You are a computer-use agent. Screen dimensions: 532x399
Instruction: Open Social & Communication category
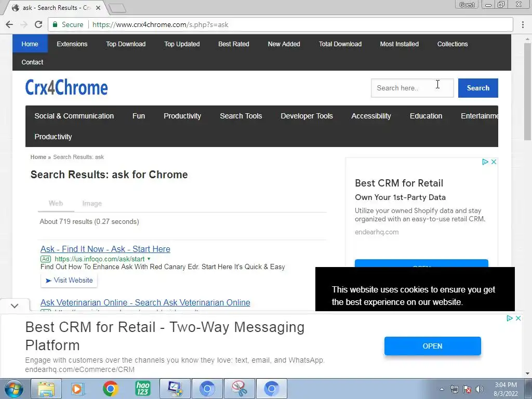[74, 116]
